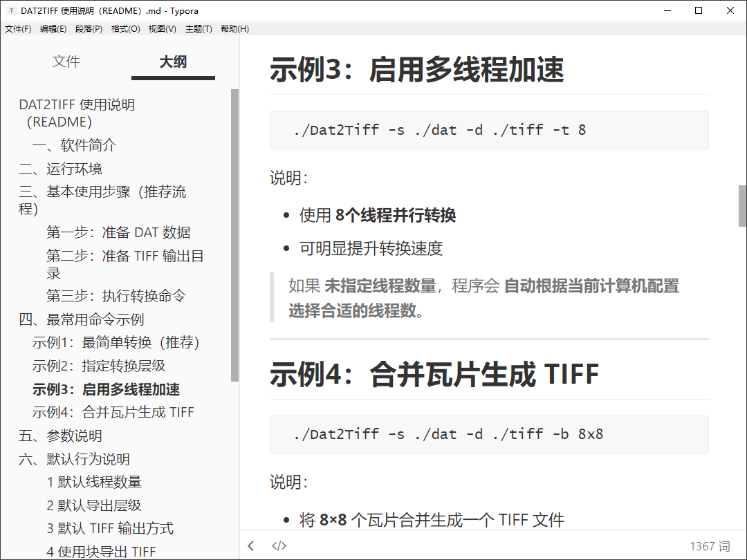Viewport: 747px width, 560px height.
Task: Jump to 二、运行环境 in outline
Action: click(60, 169)
